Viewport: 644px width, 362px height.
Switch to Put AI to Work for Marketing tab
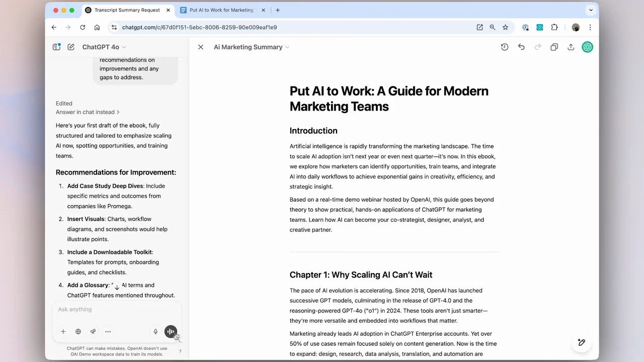221,10
